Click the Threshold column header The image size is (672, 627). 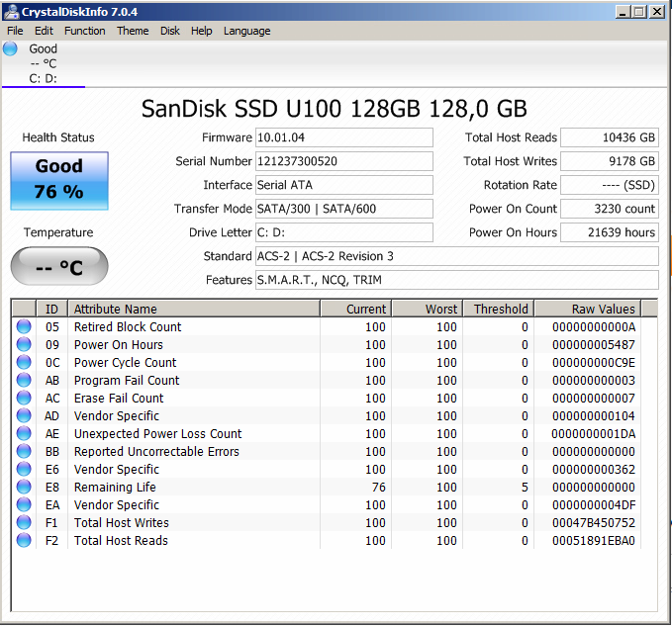[499, 309]
